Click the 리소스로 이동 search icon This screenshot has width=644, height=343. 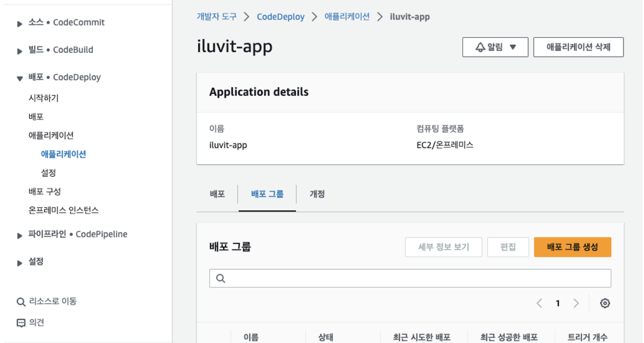click(x=21, y=302)
